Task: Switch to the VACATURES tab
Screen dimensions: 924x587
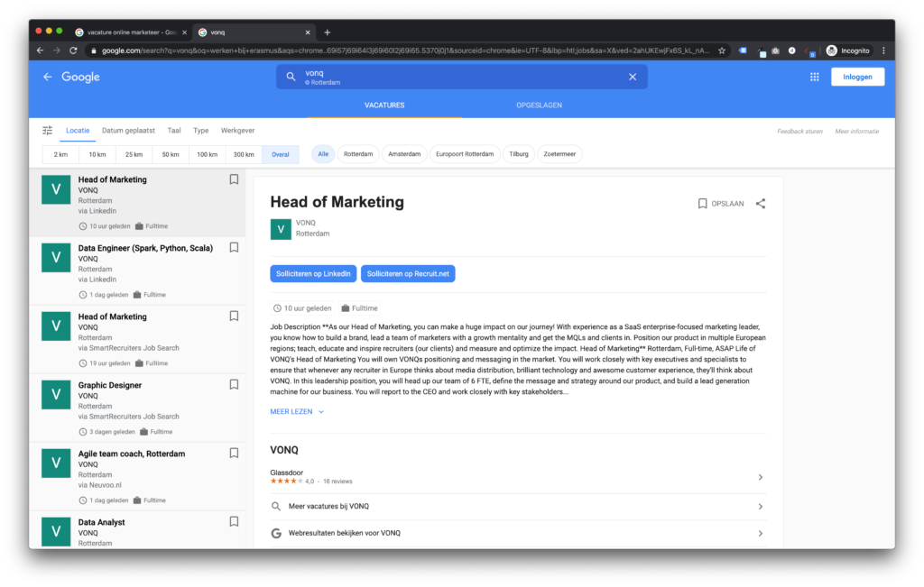Action: [384, 105]
